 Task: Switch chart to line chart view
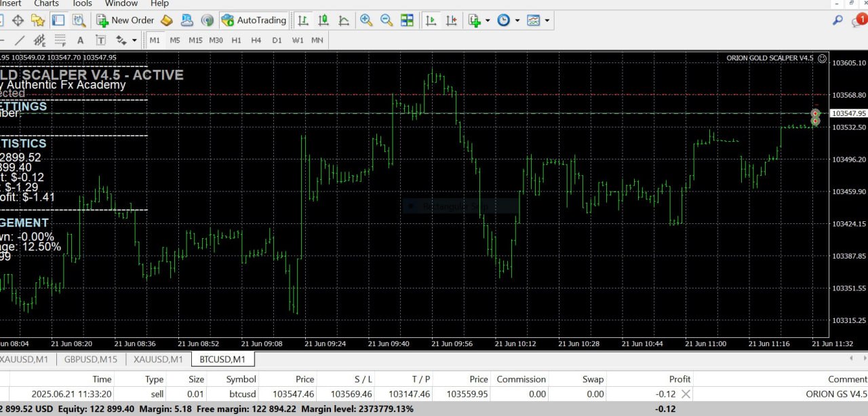(344, 20)
